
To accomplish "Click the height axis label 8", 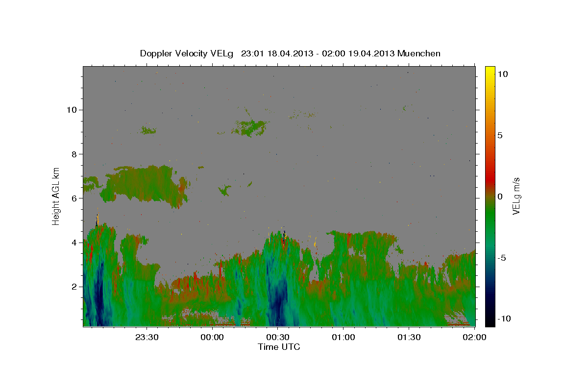I will tap(73, 154).
